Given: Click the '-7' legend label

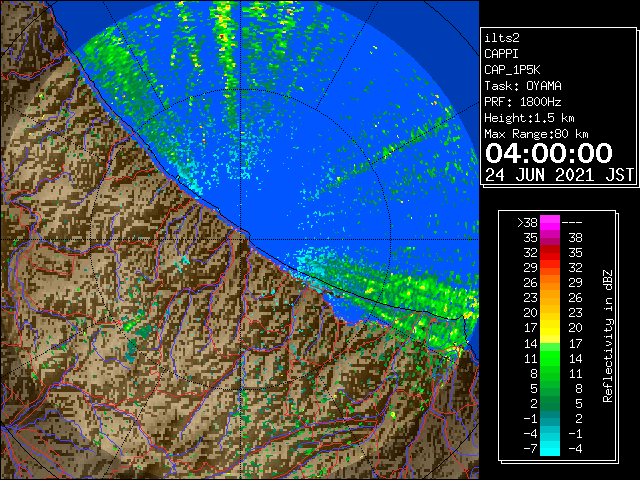Looking at the screenshot, I should click(530, 448).
